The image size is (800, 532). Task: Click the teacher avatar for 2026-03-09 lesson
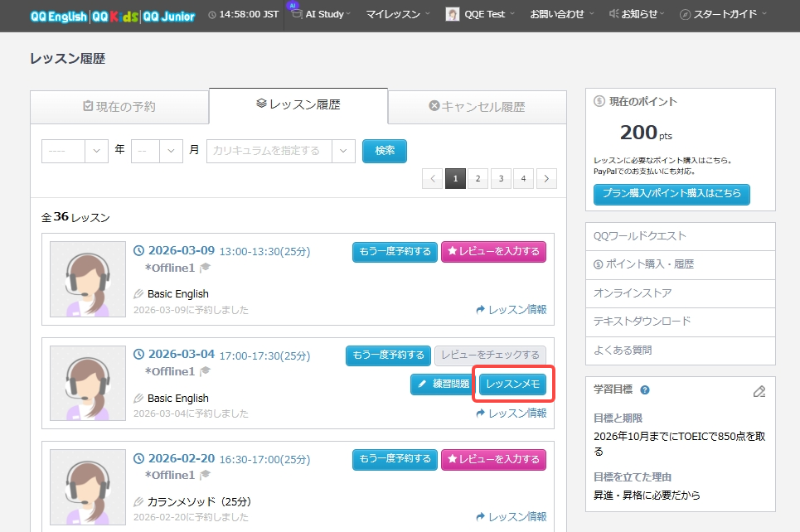(x=88, y=280)
